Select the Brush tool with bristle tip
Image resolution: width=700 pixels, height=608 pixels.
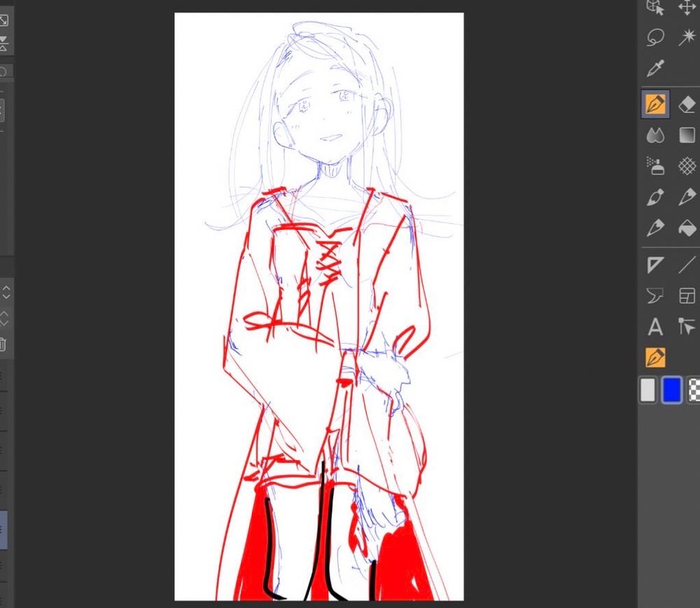tap(655, 197)
